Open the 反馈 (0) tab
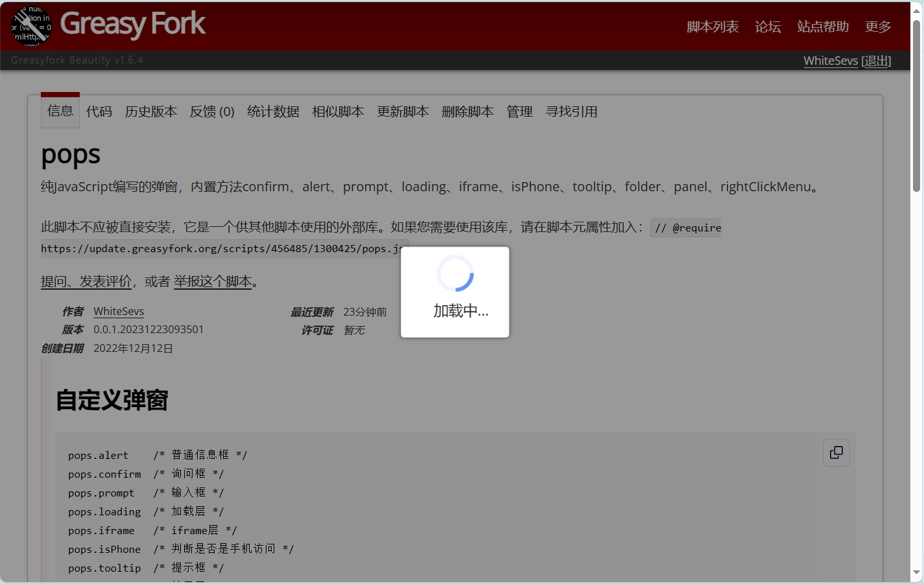 pyautogui.click(x=212, y=111)
